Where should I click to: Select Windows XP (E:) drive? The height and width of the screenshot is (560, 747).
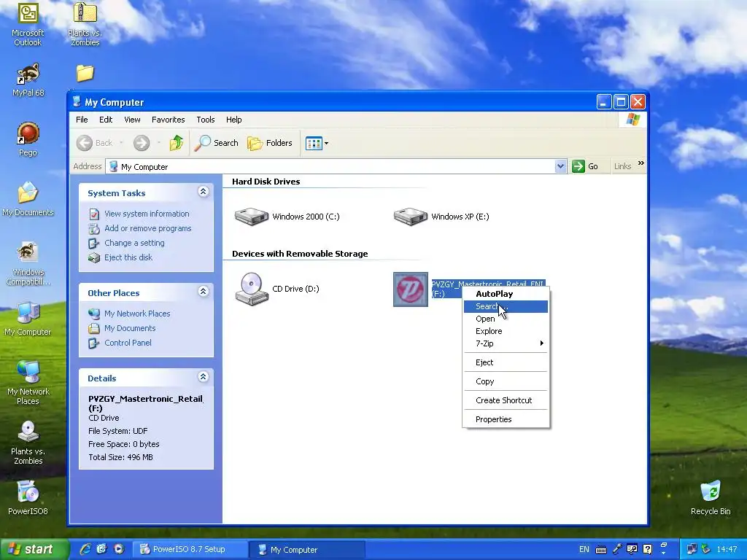point(441,217)
